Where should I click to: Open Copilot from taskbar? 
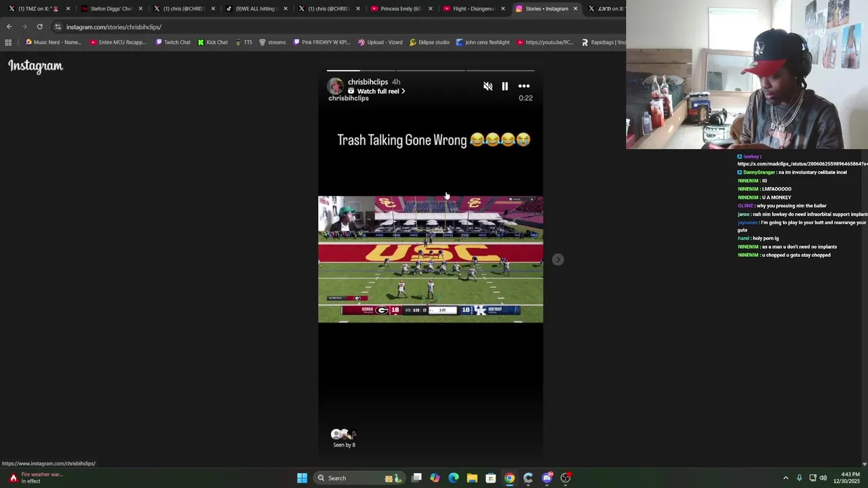435,478
